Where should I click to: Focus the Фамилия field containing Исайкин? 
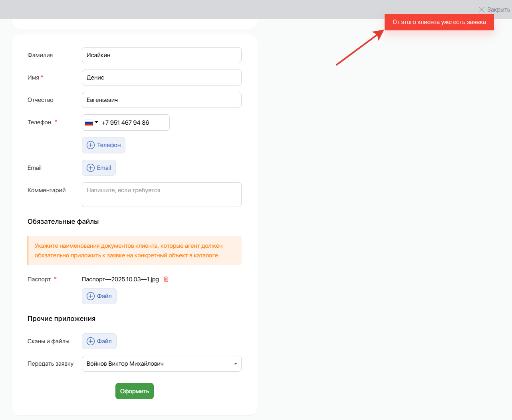[x=161, y=55]
